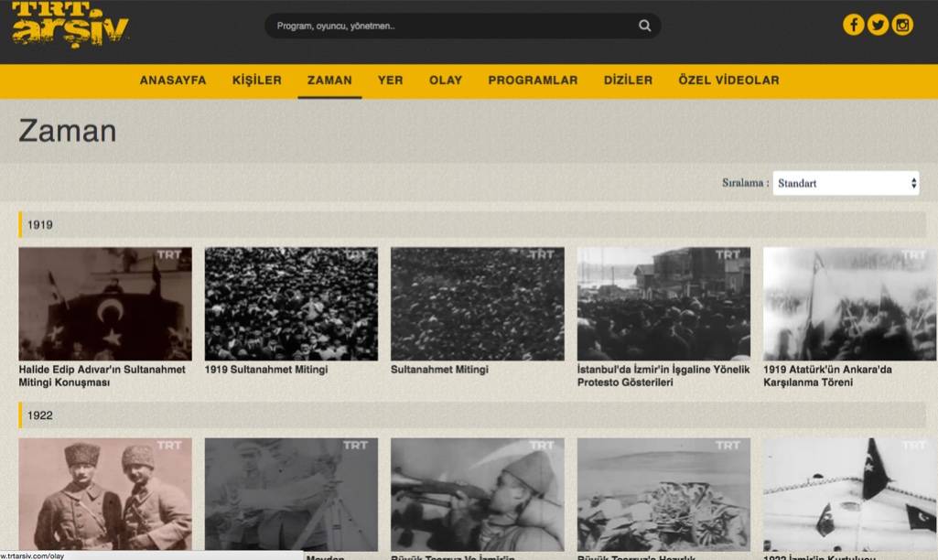Open the Kişiler menu item
The height and width of the screenshot is (560, 938).
click(257, 81)
